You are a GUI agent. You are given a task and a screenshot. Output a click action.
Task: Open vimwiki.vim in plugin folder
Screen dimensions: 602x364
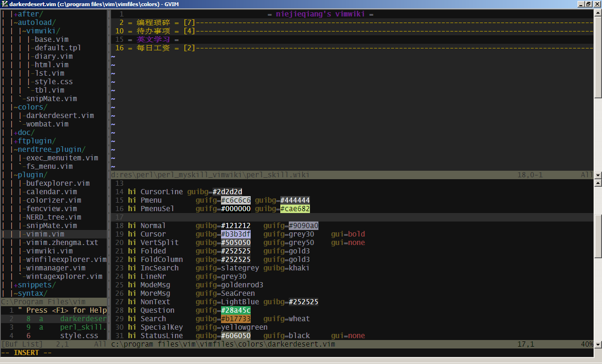tap(49, 251)
